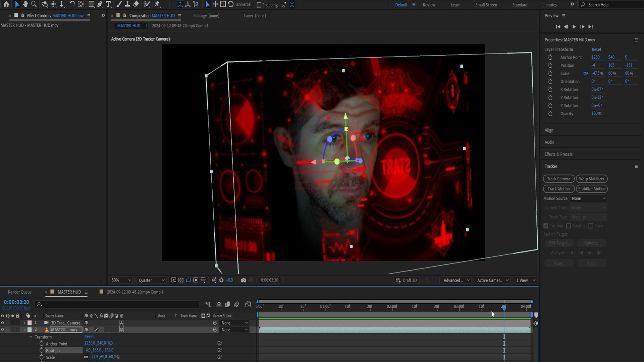
Task: Click the Track Camera button
Action: click(558, 179)
